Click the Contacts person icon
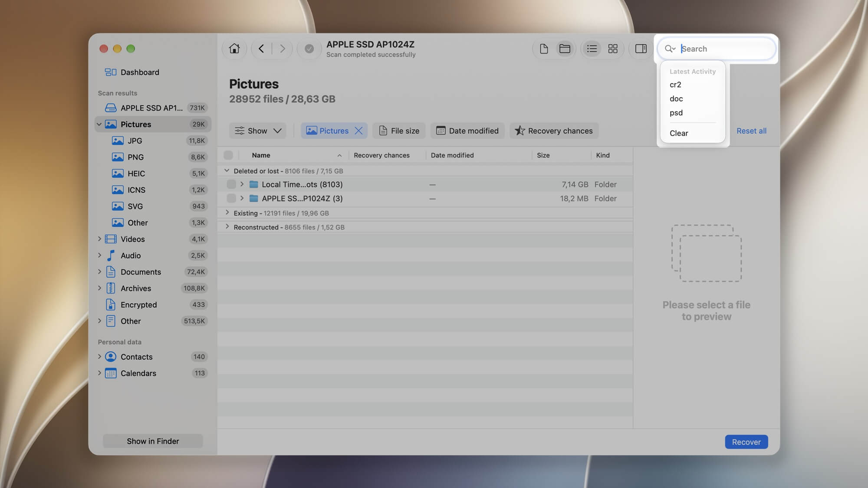Image resolution: width=868 pixels, height=488 pixels. coord(111,357)
